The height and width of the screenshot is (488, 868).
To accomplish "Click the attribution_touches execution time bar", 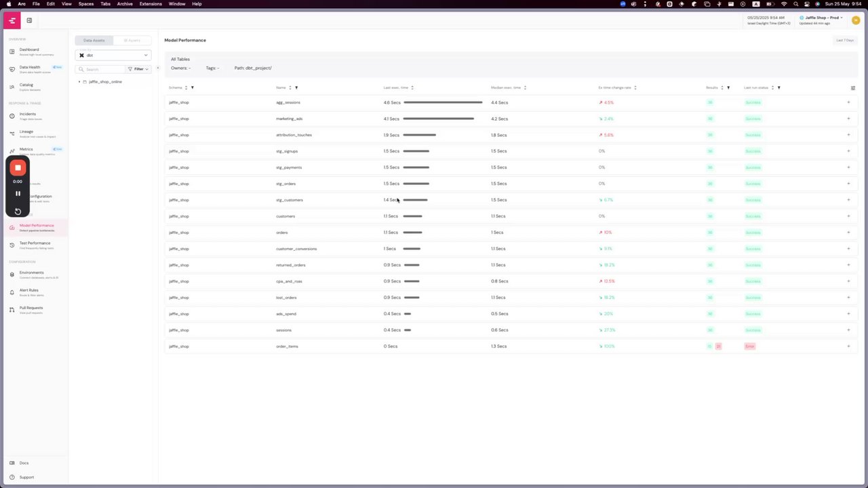I will [420, 135].
